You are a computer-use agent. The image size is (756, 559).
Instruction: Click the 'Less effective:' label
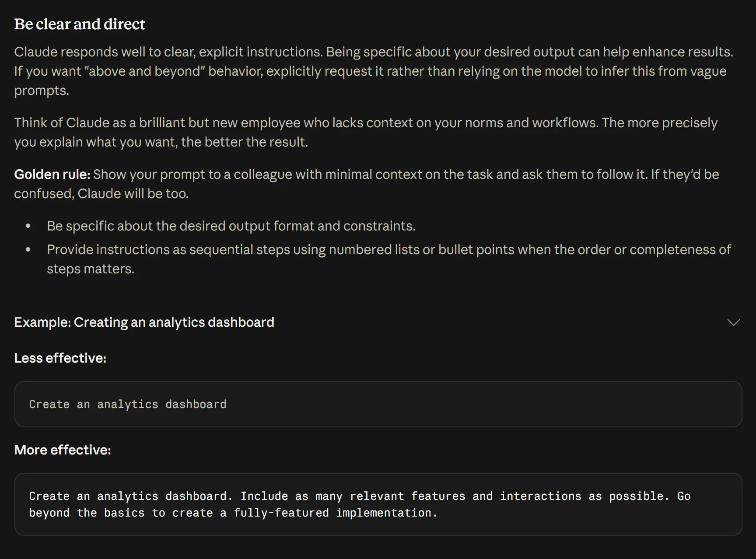(60, 358)
